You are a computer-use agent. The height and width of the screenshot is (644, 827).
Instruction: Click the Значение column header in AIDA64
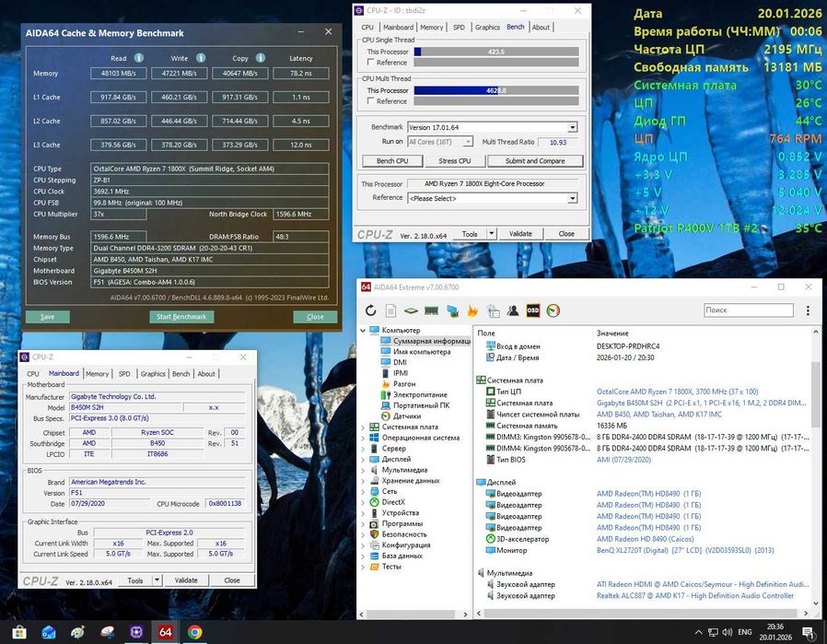(x=612, y=334)
